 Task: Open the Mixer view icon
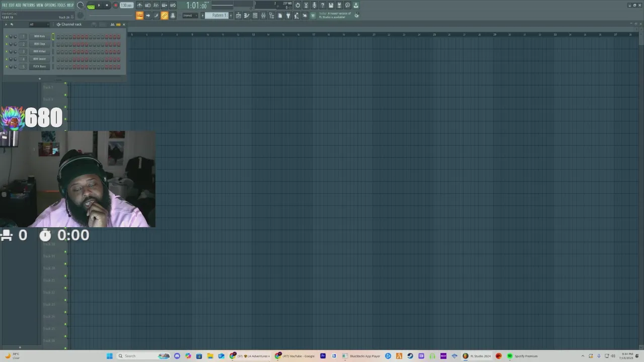coord(263,16)
